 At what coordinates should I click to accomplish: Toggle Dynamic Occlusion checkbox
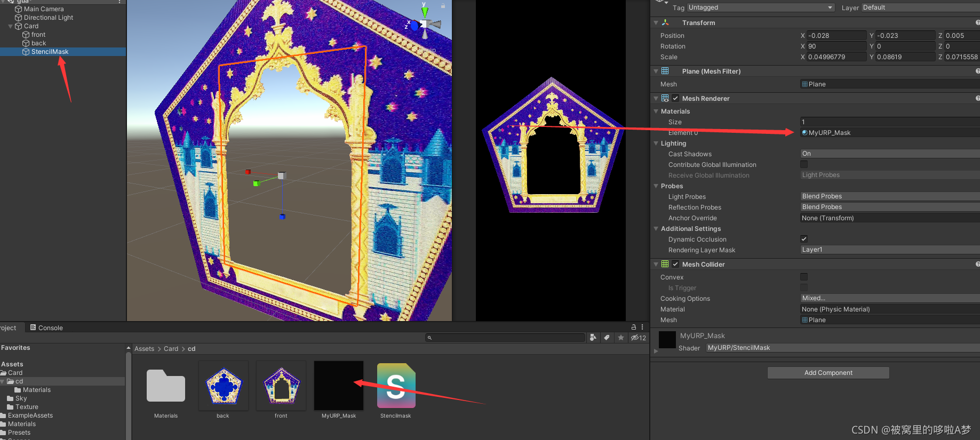(x=804, y=239)
